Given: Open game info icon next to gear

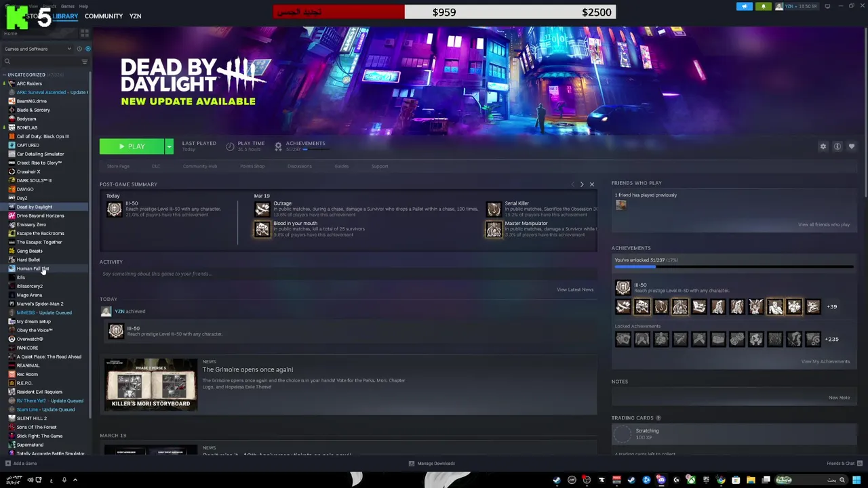Looking at the screenshot, I should coord(837,146).
